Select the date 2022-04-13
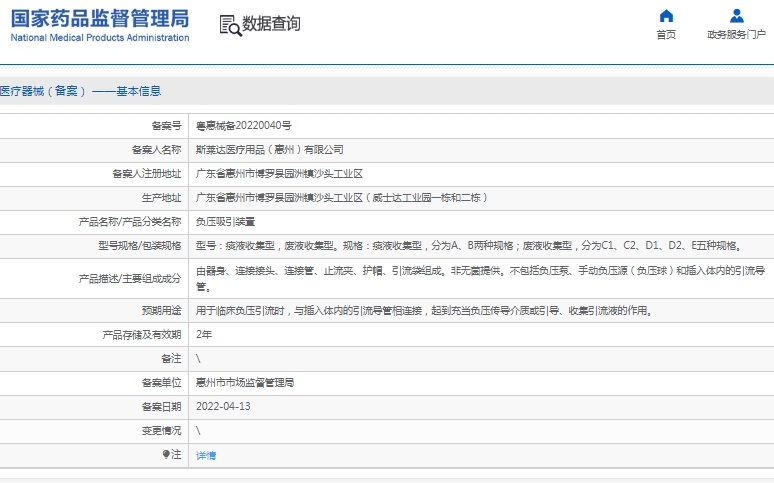 (x=223, y=406)
